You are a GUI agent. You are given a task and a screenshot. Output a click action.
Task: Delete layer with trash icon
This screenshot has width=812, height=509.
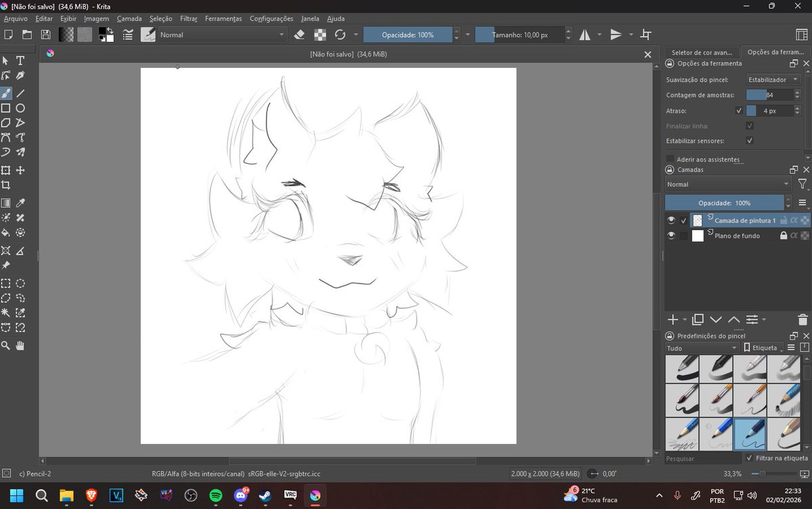[803, 319]
